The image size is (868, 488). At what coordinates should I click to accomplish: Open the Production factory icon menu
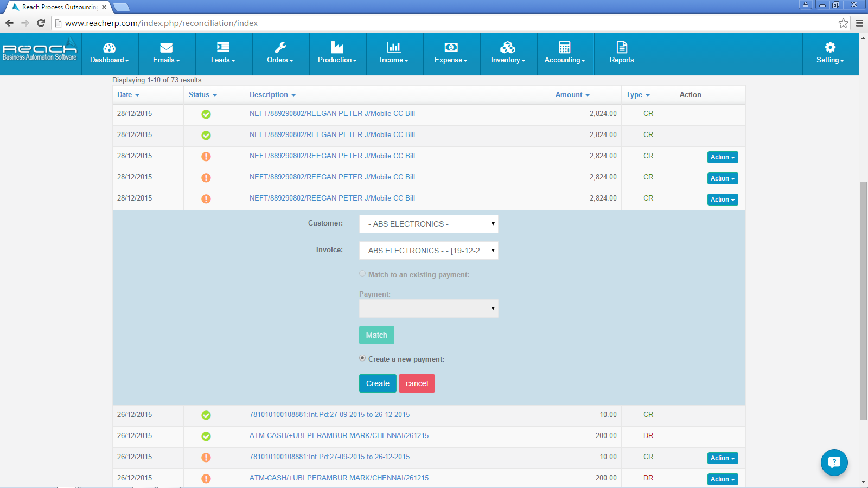pyautogui.click(x=337, y=54)
